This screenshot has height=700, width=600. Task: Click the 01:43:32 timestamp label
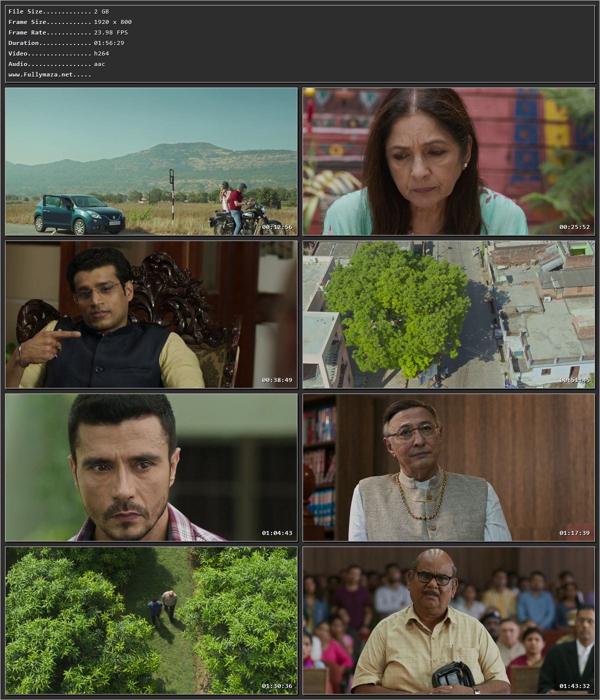(574, 686)
